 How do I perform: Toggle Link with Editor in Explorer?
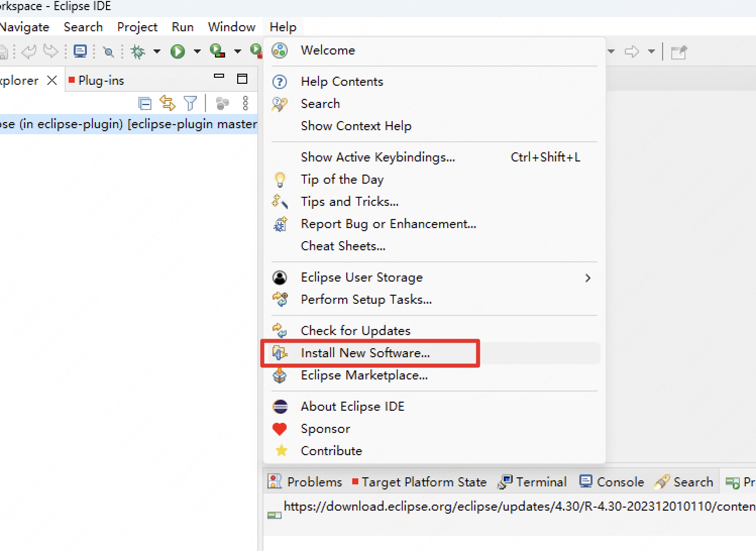(x=168, y=103)
